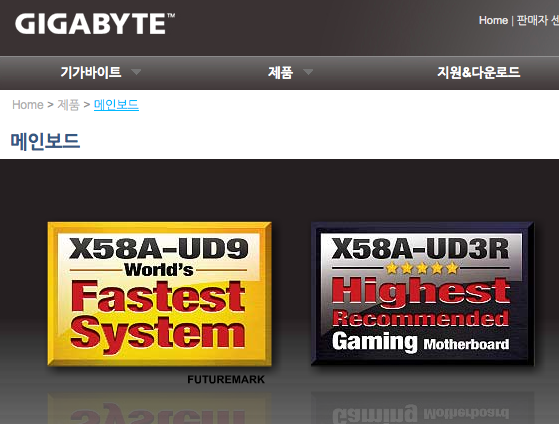This screenshot has height=424, width=559.
Task: Expand the arrow beside 기가바이트
Action: [136, 72]
